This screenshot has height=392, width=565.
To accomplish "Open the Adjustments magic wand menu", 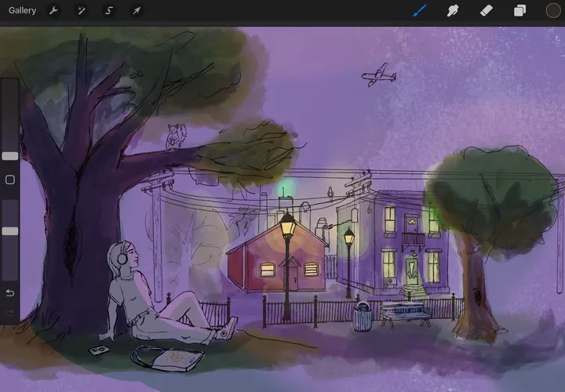I will [82, 11].
